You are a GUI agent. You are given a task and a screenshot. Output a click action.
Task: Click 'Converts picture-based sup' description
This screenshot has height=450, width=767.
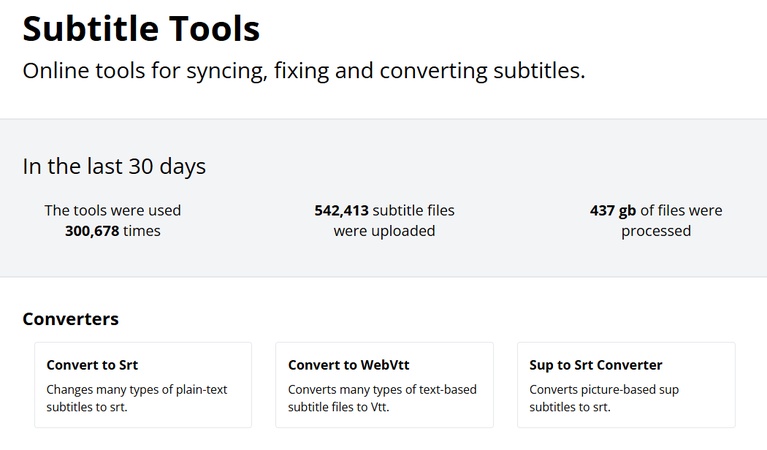(604, 389)
